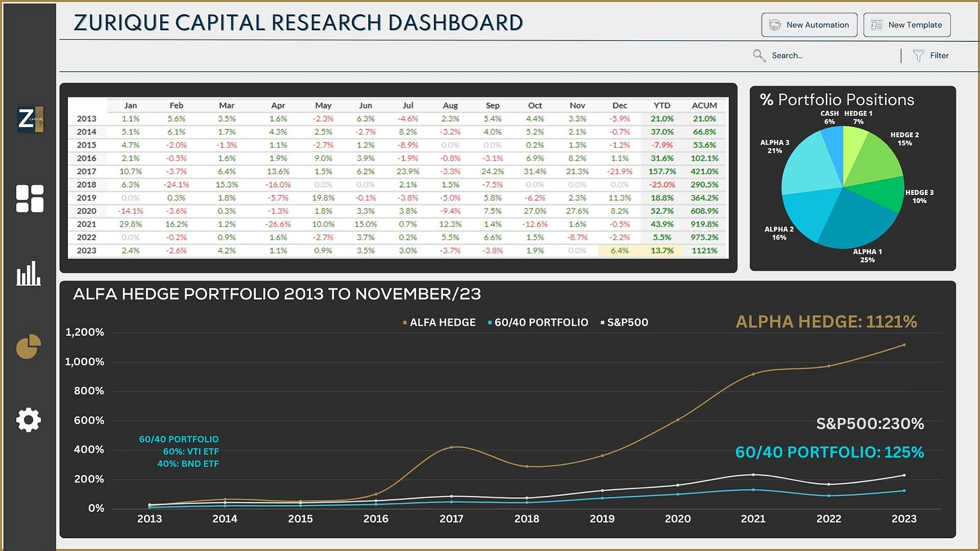Open the dashboard grid icon in the sidebar
The height and width of the screenshot is (551, 980).
(x=30, y=198)
